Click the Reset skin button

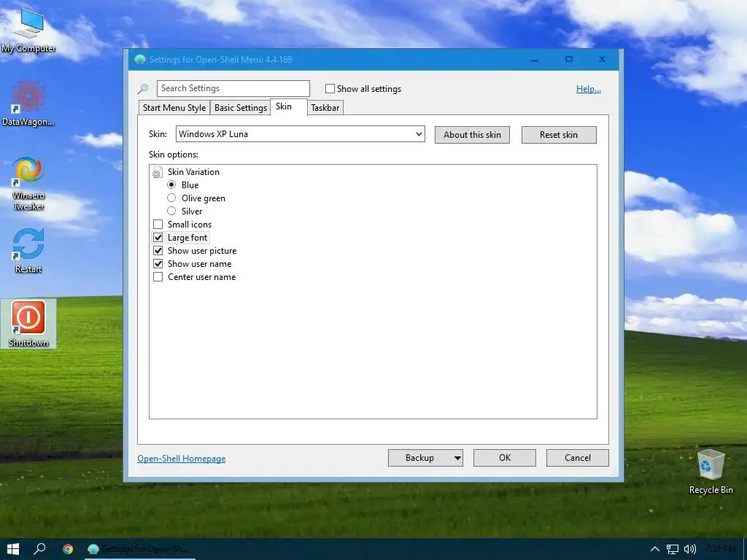pos(559,135)
